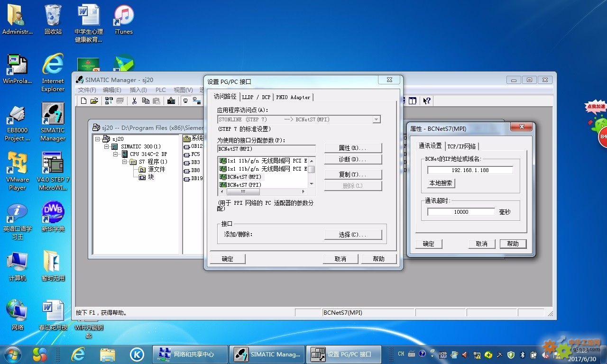Image resolution: width=607 pixels, height=364 pixels.
Task: Click the 属性(R)... button
Action: pos(353,148)
